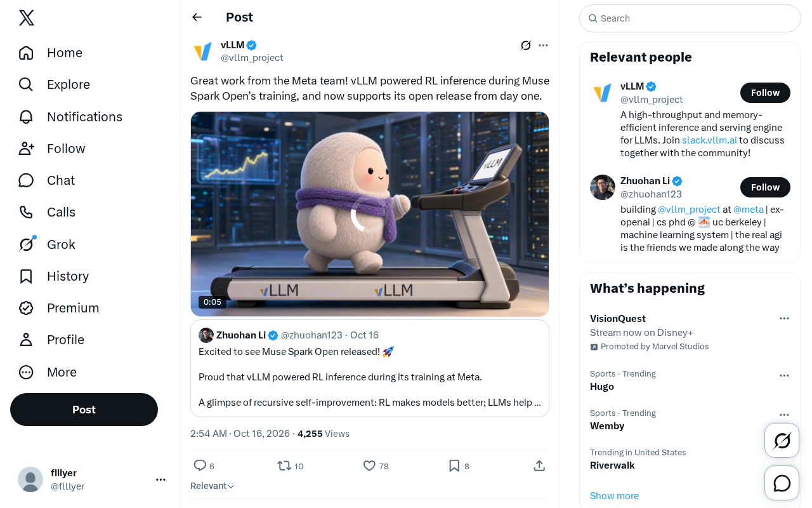The height and width of the screenshot is (508, 812).
Task: Play the vLLM treadmill video
Action: [370, 214]
